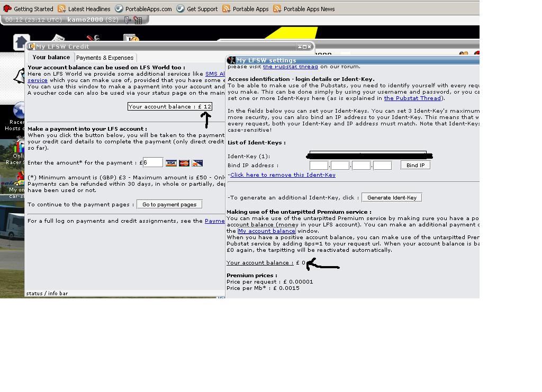Click the 'Ident-Key (1):' label
Screen dimensions: 542x392
click(249, 157)
